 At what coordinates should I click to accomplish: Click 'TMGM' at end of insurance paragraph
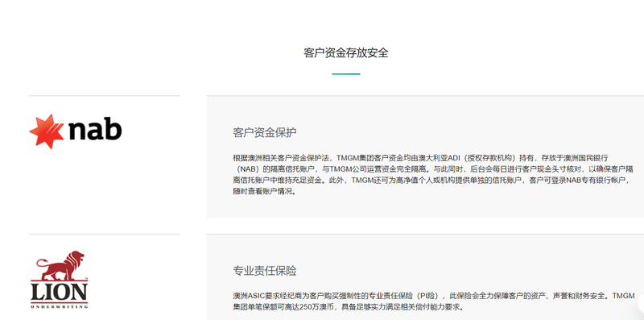(x=623, y=296)
